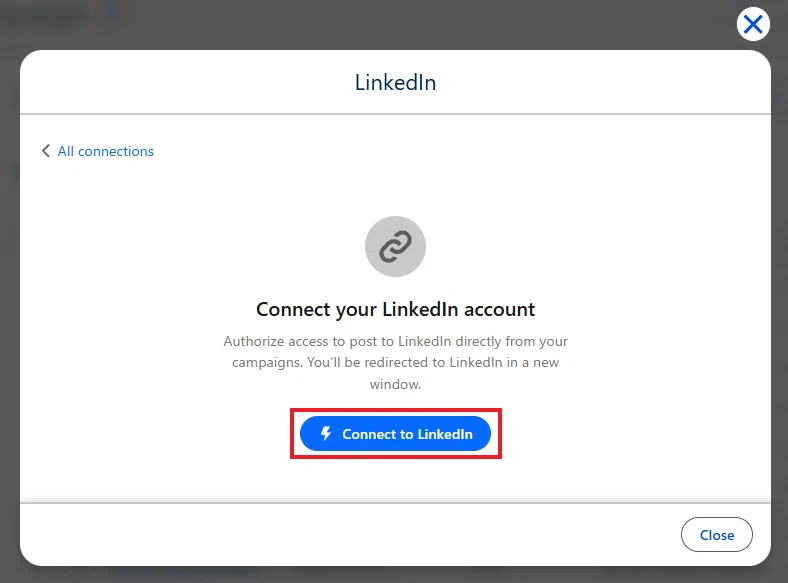Viewport: 788px width, 583px height.
Task: Click the grey circular icon above the heading
Action: [x=396, y=246]
